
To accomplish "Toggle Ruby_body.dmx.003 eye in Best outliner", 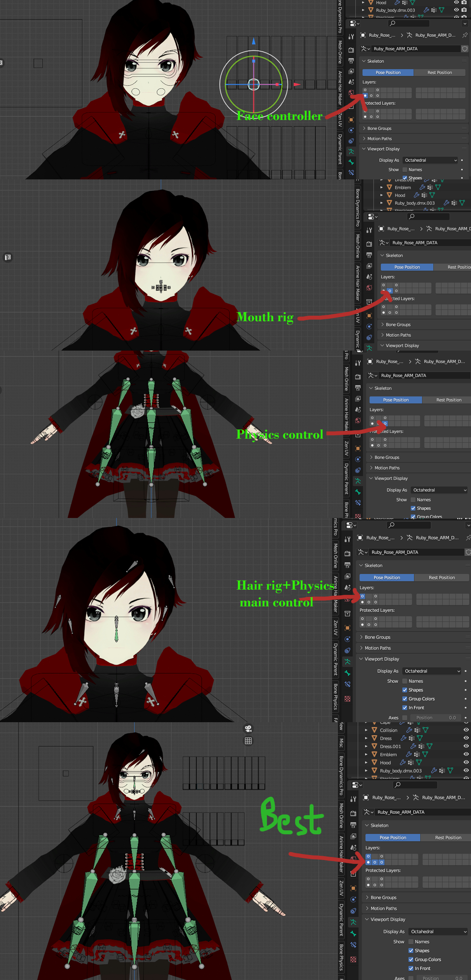I will 466,770.
